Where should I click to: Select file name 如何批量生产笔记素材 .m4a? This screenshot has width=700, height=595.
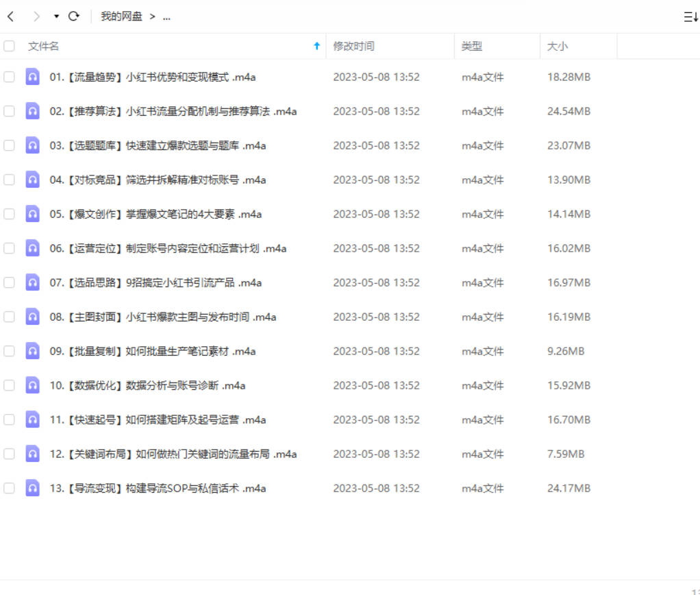(x=190, y=351)
